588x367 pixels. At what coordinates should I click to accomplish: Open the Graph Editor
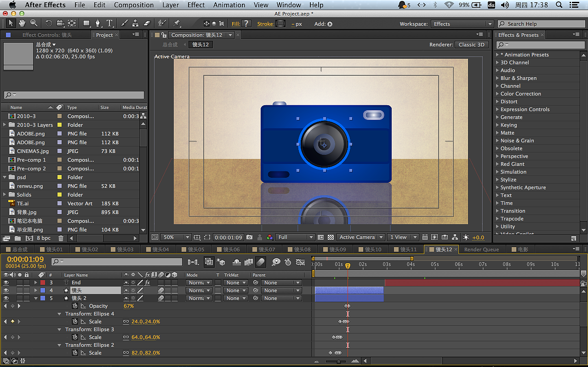pos(301,262)
